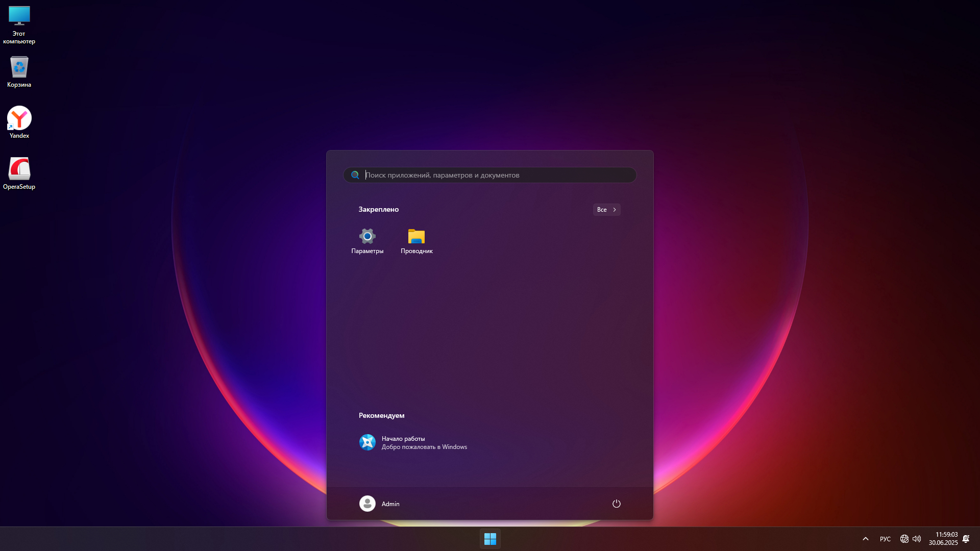
Task: Switch the РУС input language
Action: pos(885,539)
